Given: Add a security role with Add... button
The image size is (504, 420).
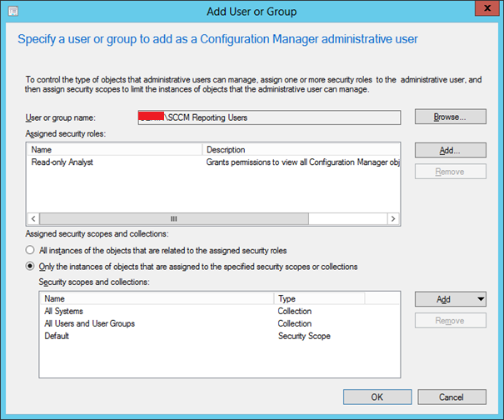Looking at the screenshot, I should [451, 150].
